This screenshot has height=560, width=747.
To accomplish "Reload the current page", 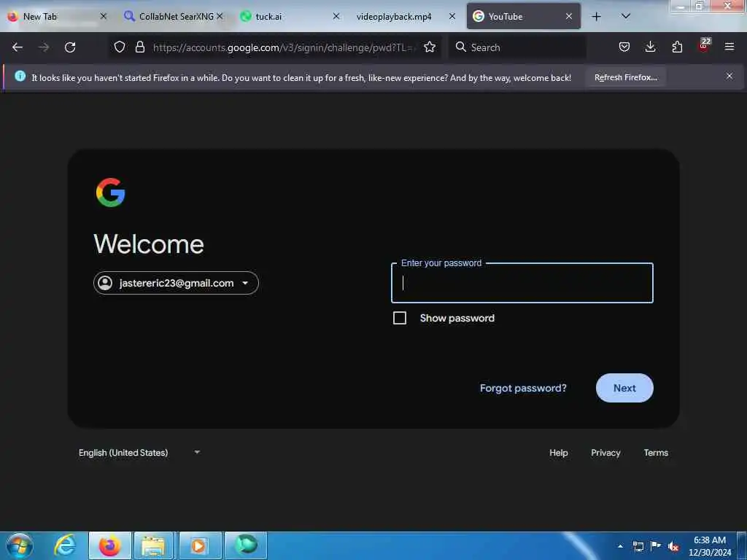I will point(70,47).
